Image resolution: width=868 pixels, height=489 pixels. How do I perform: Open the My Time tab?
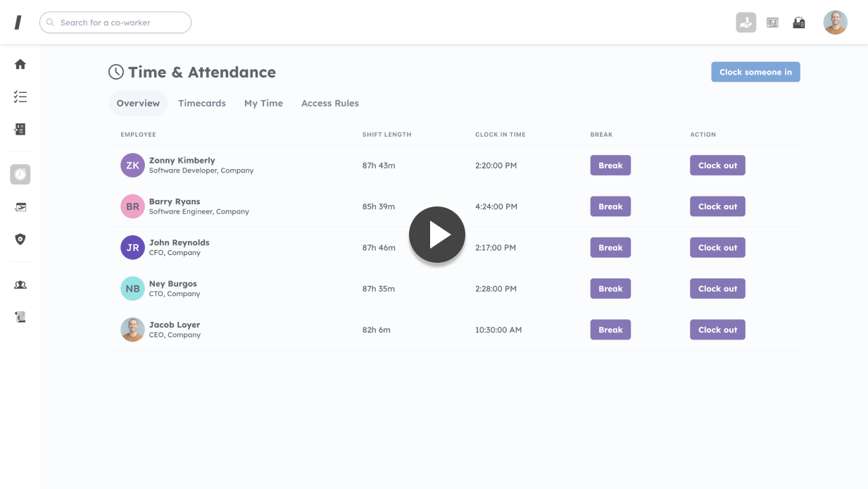click(x=263, y=103)
